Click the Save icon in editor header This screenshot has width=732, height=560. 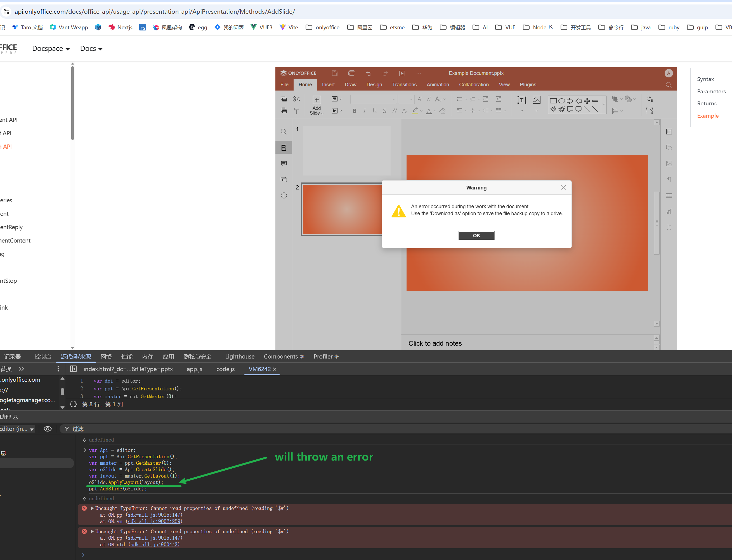(x=335, y=73)
